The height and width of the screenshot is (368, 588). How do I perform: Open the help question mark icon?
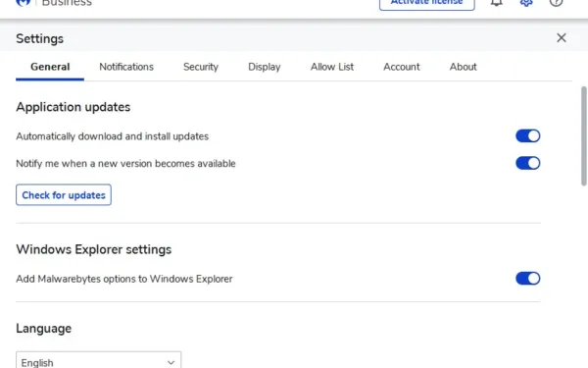(x=556, y=2)
